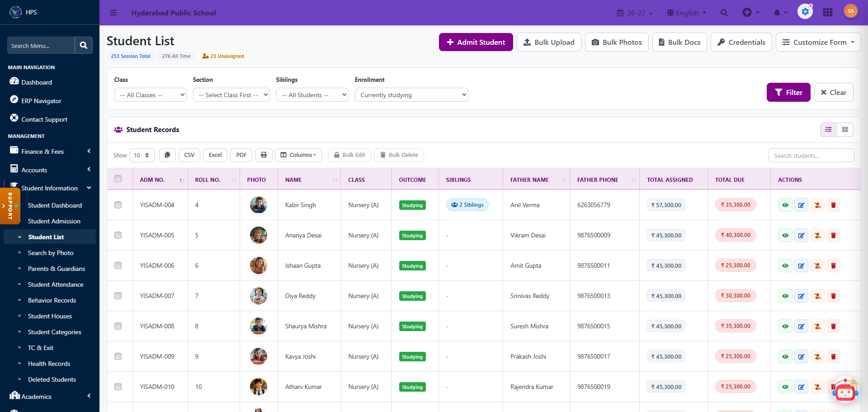Open the notifications bell icon
The width and height of the screenshot is (868, 412).
(x=780, y=13)
